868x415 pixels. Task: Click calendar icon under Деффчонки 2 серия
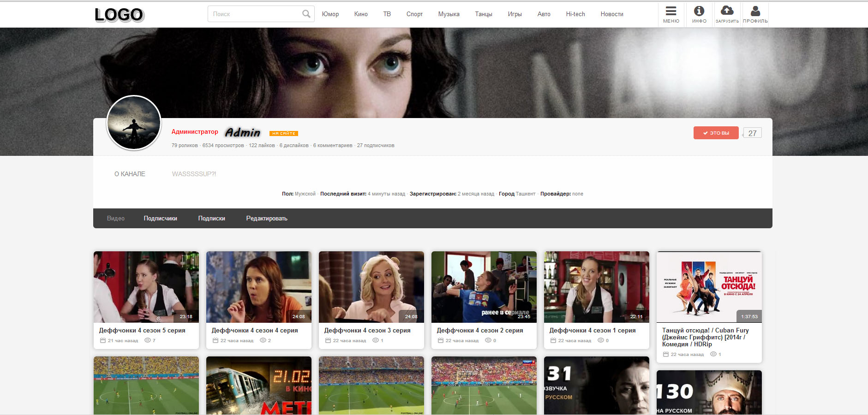[441, 340]
